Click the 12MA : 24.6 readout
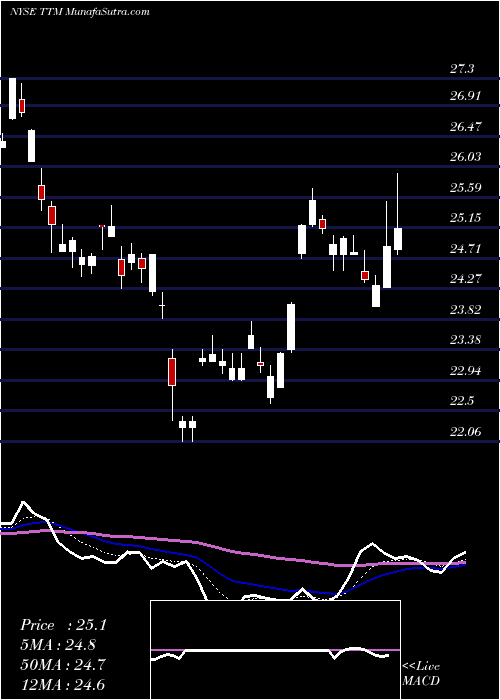Screen dimensions: 500x700 click(x=63, y=684)
